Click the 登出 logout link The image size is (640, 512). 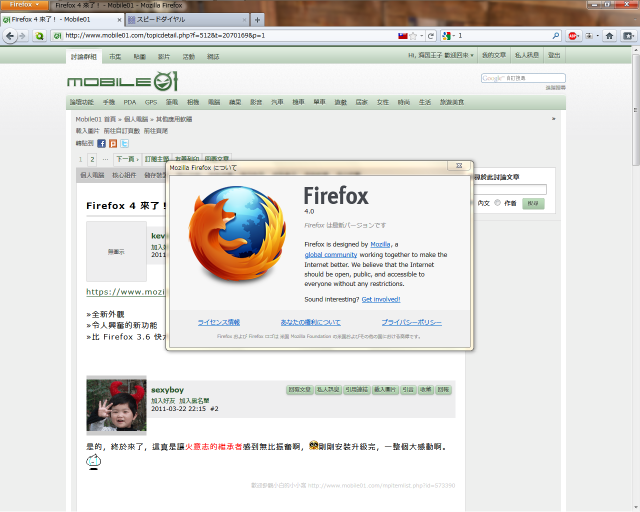pos(554,55)
